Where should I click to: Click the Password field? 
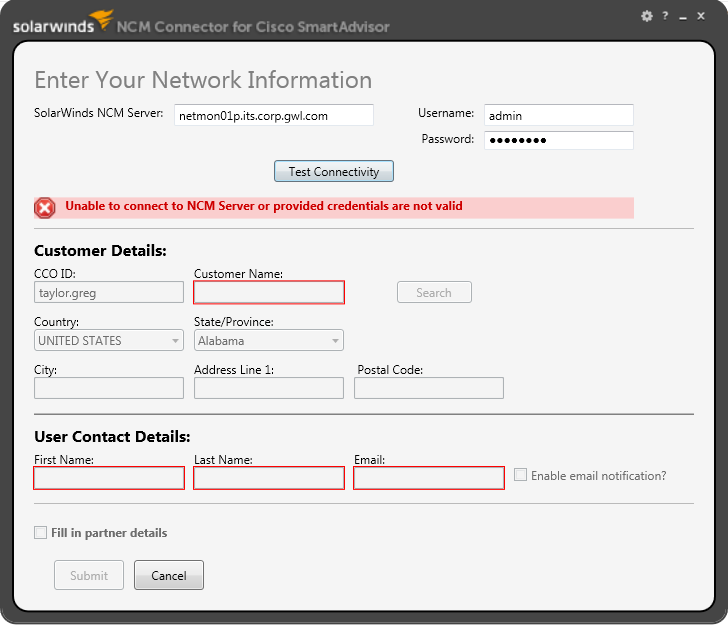pyautogui.click(x=559, y=140)
